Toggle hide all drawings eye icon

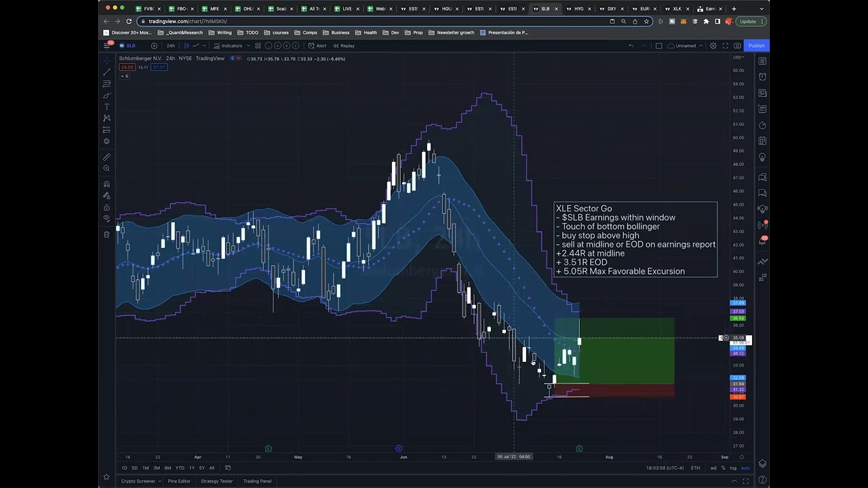pyautogui.click(x=106, y=218)
